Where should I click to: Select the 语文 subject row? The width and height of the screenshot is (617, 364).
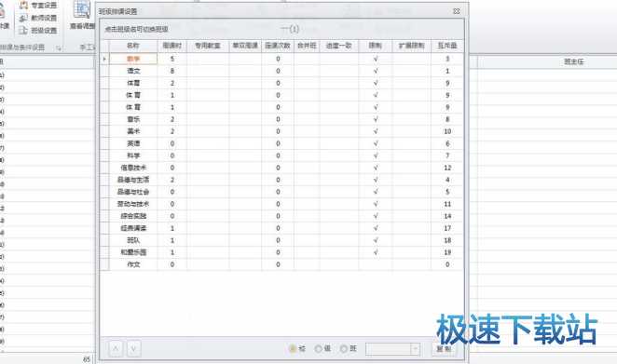point(281,71)
